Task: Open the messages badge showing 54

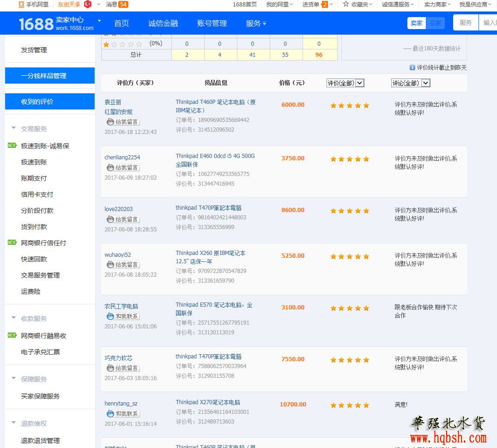Action: click(x=123, y=5)
